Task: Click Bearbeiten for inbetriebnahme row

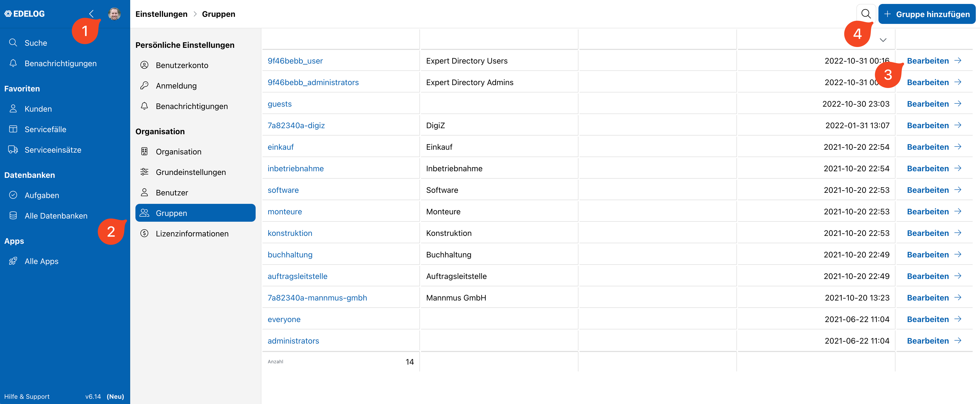Action: [934, 168]
